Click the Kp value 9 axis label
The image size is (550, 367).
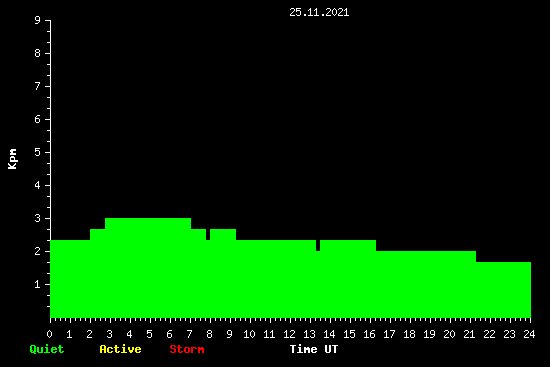tap(38, 20)
